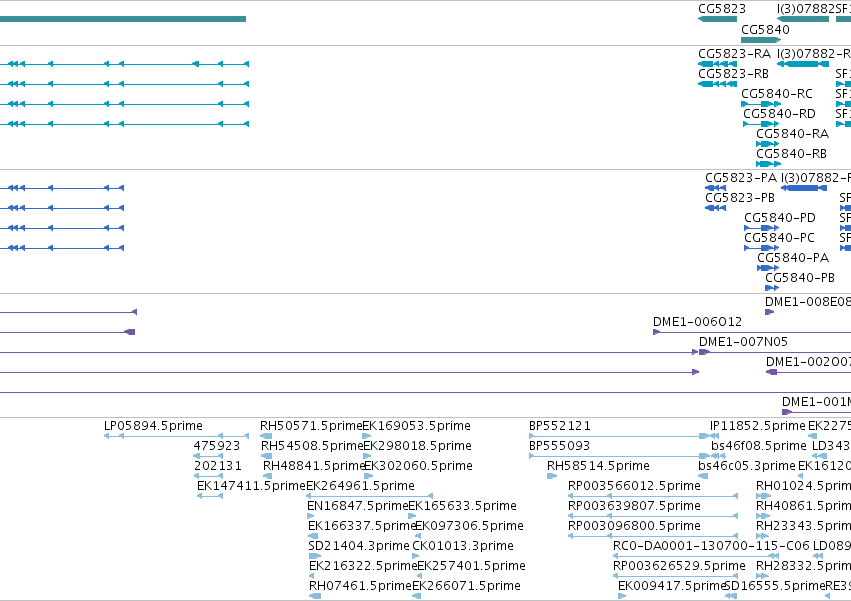Click the DME1-006O12 feature label
This screenshot has height=601, width=851.
[x=697, y=322]
